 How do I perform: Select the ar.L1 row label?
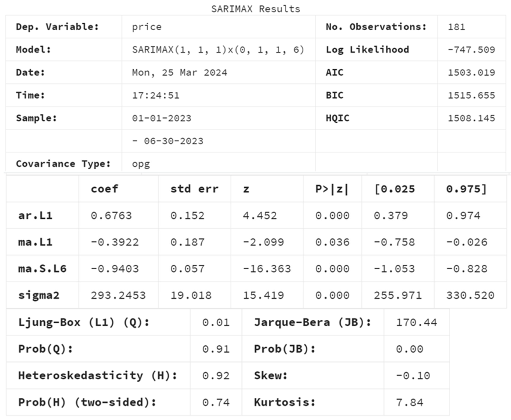[x=35, y=216]
